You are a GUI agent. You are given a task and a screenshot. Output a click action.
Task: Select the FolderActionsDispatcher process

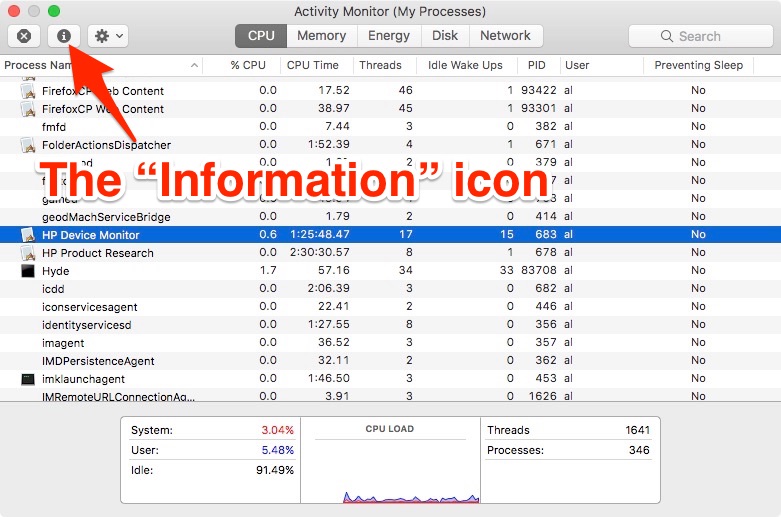390,144
